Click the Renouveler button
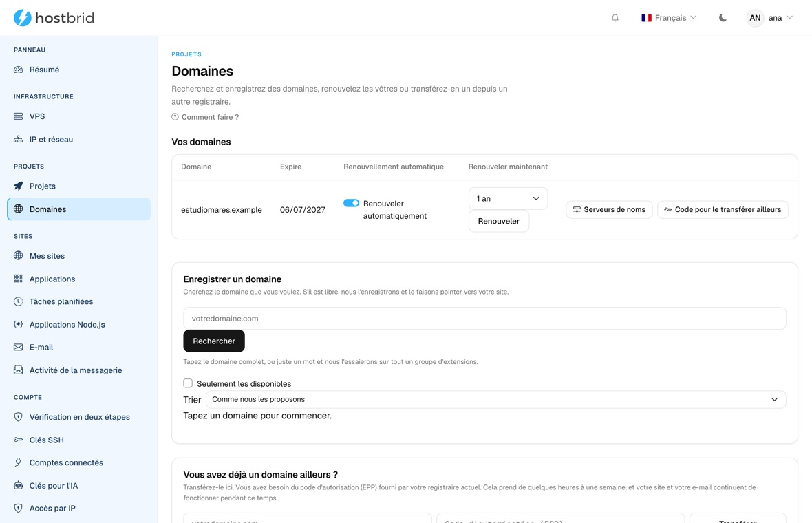Viewport: 812px width, 523px height. pos(499,221)
